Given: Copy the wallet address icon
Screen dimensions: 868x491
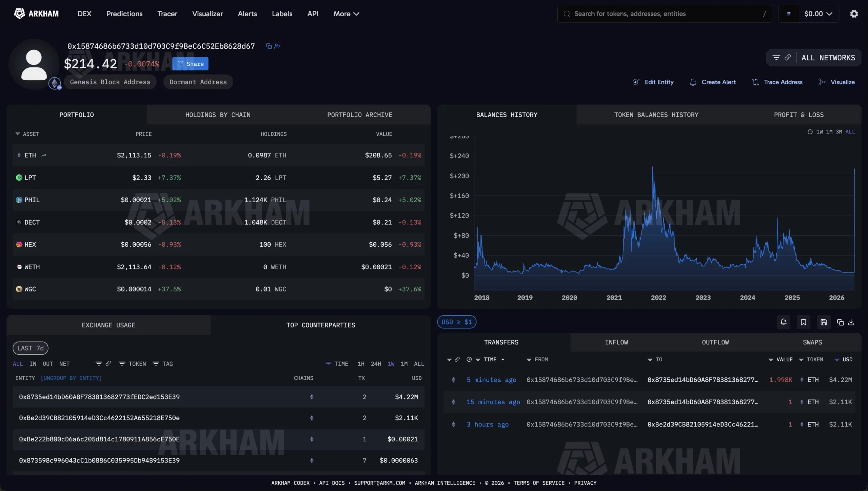Looking at the screenshot, I should click(x=269, y=46).
